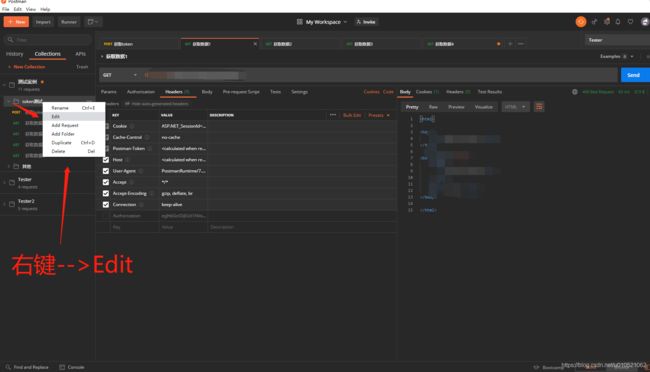This screenshot has height=372, width=650.
Task: Click the Bootcamp icon in the status bar
Action: 536,367
